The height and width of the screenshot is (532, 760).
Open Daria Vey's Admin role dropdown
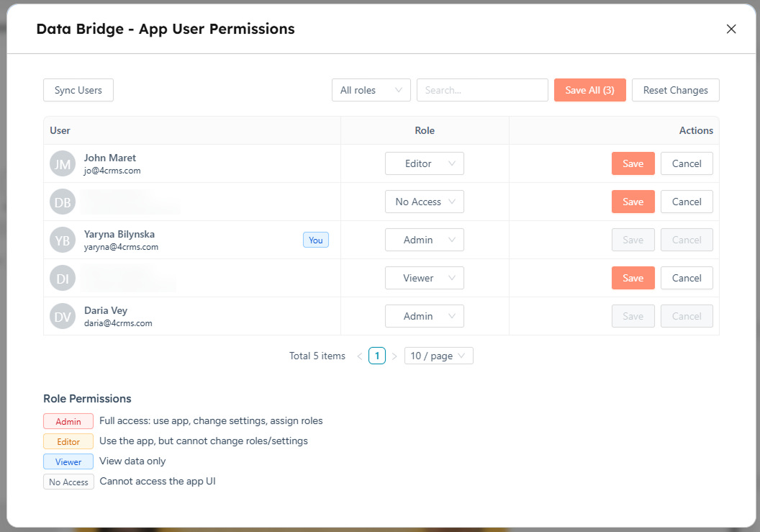pyautogui.click(x=424, y=316)
